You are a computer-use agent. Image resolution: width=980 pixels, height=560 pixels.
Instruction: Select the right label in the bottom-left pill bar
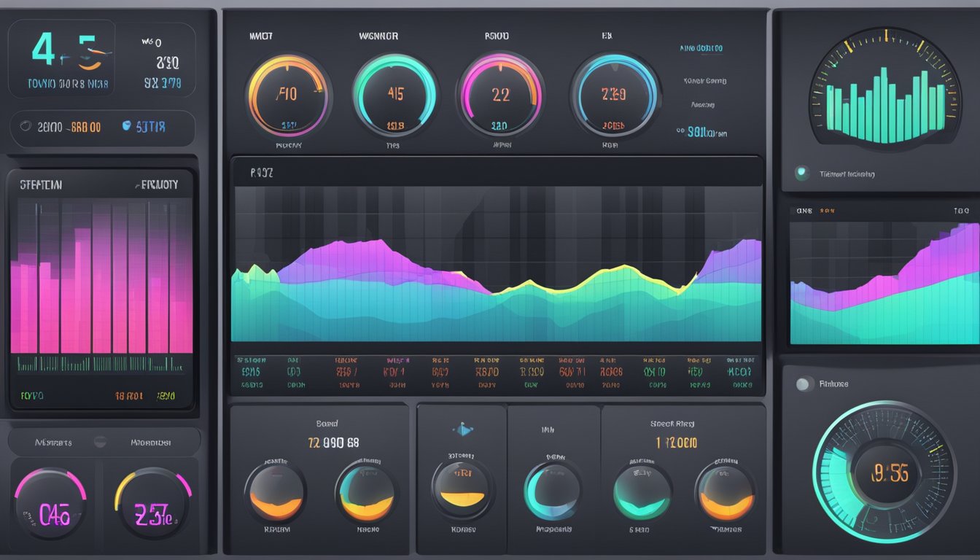150,442
